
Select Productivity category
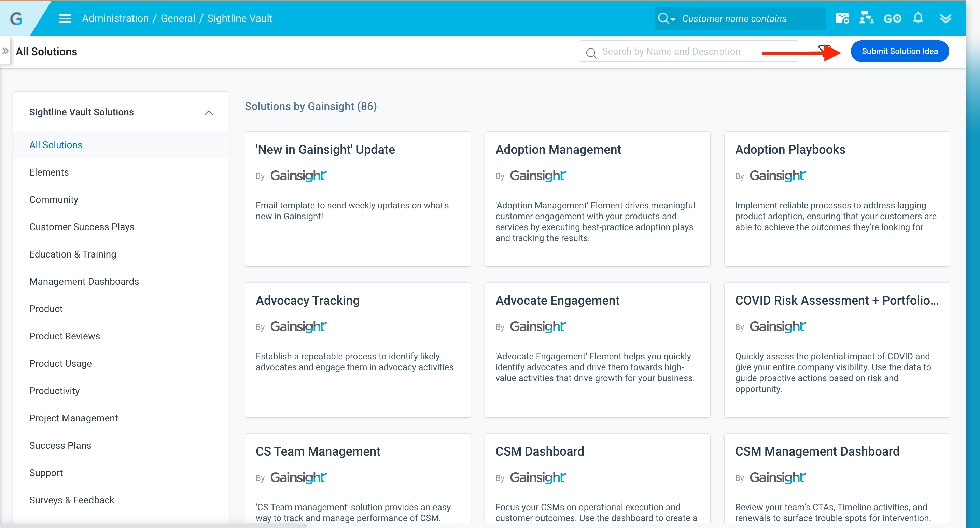point(121,391)
